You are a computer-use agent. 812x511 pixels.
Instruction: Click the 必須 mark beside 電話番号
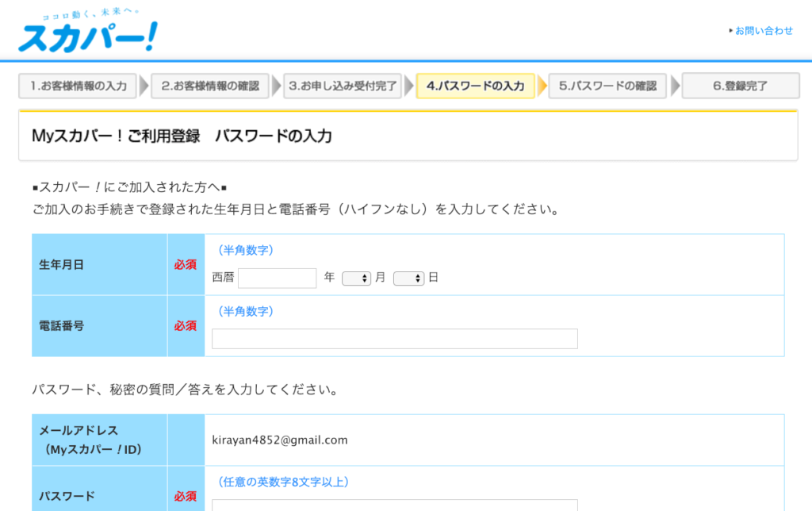pyautogui.click(x=186, y=326)
